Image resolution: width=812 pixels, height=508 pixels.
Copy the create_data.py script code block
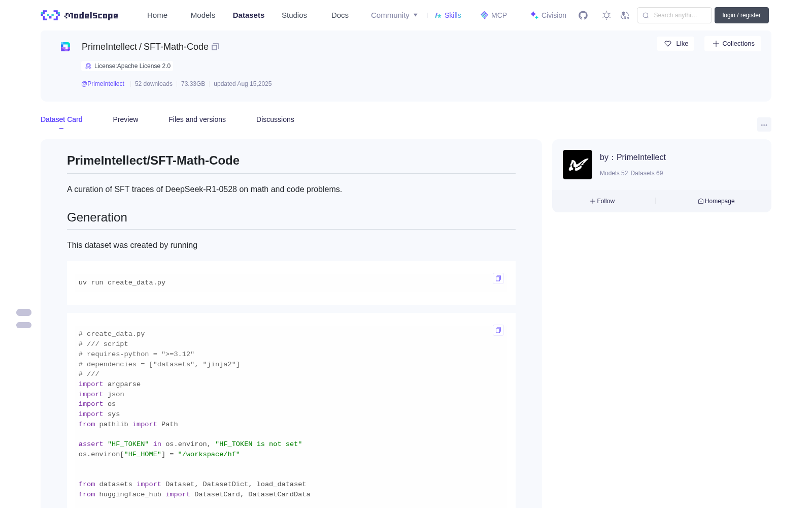tap(498, 330)
